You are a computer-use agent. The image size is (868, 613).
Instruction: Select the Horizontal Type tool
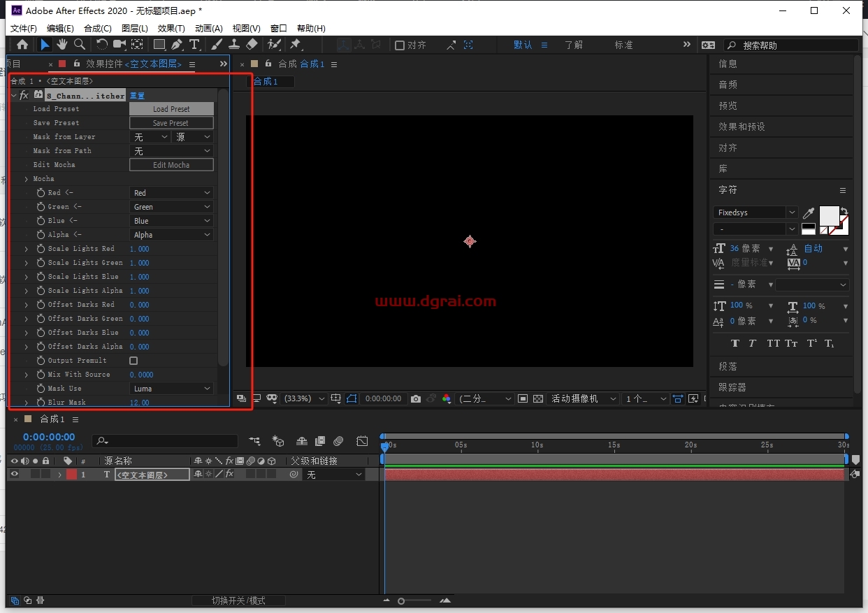[194, 45]
